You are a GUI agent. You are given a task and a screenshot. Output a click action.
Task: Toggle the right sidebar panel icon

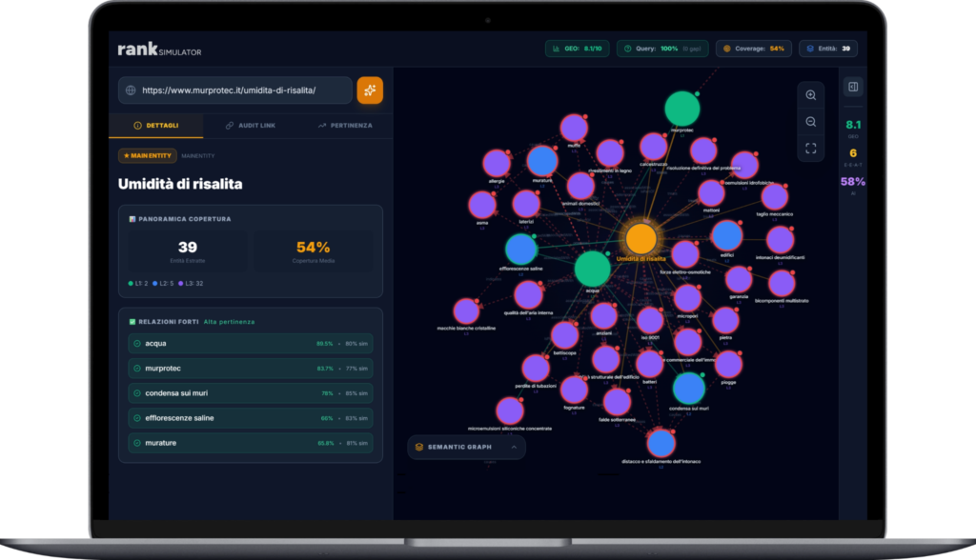853,88
